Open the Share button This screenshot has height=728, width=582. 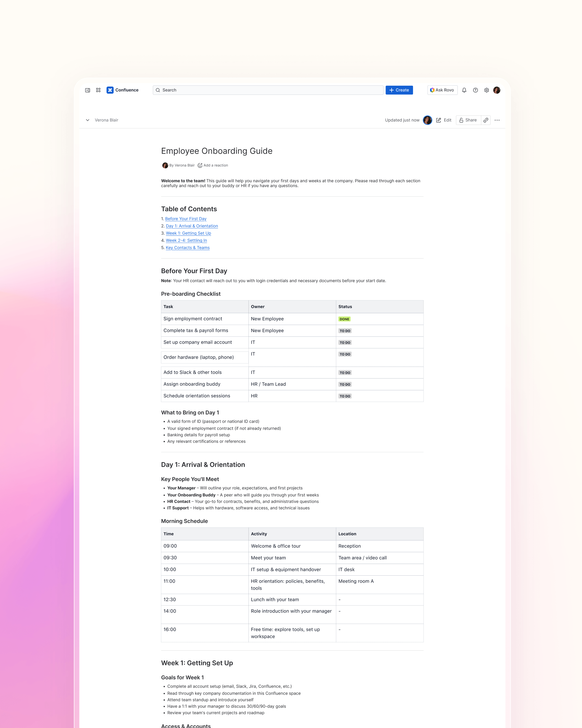tap(468, 120)
